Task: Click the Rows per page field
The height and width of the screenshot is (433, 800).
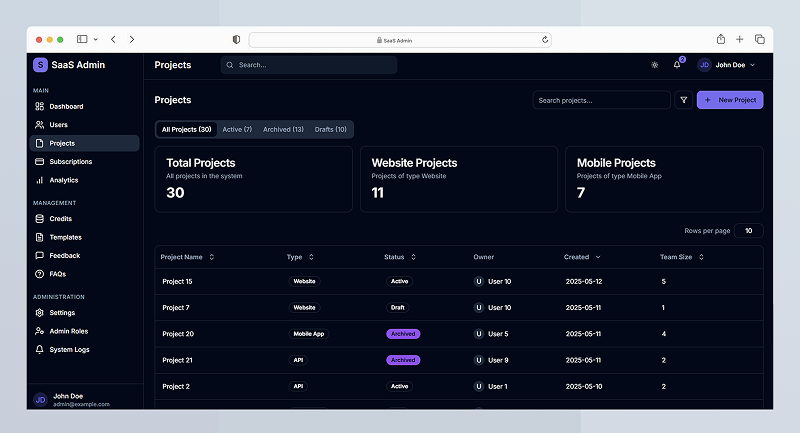Action: [x=748, y=231]
